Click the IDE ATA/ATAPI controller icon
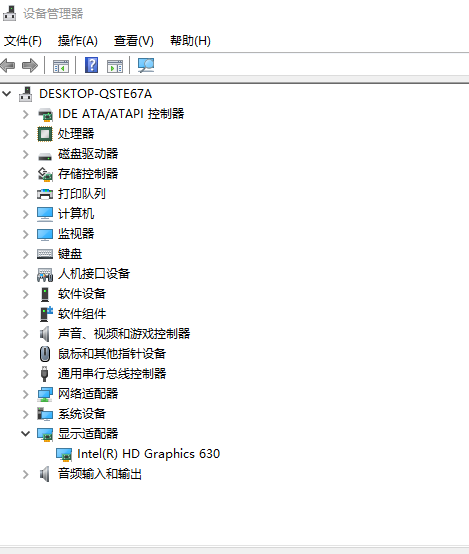This screenshot has width=469, height=554. 45,114
